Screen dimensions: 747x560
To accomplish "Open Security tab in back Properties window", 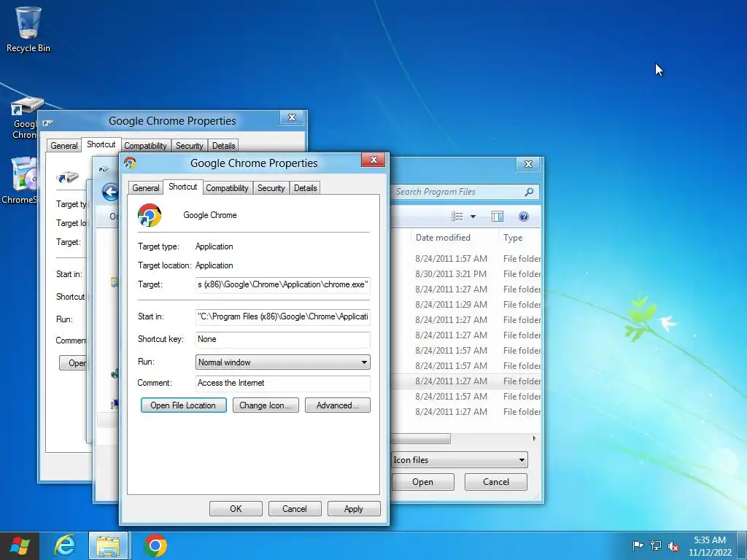I will click(x=189, y=146).
